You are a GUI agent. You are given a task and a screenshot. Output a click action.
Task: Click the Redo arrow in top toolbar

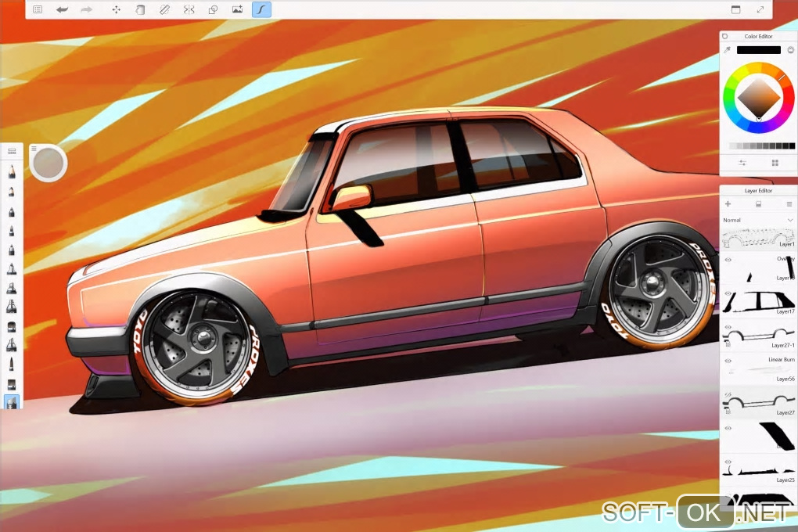[x=86, y=9]
